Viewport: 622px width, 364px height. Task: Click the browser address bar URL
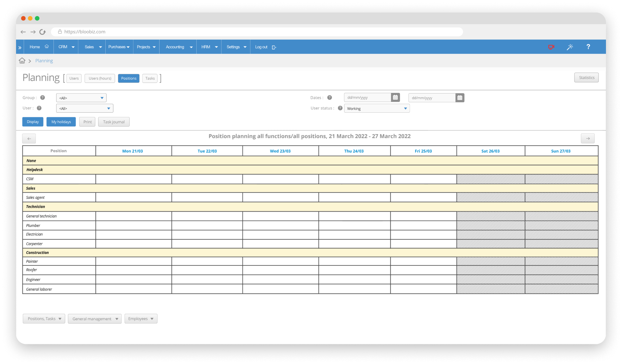tap(85, 32)
